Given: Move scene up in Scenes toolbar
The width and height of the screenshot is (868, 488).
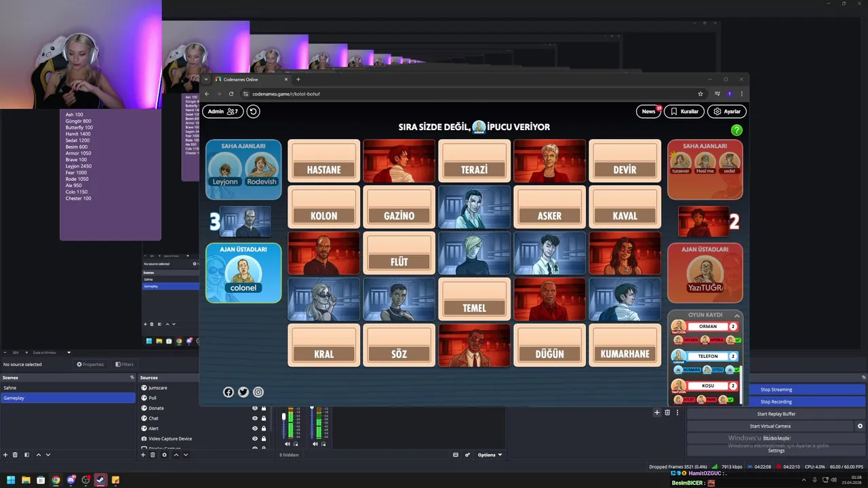Looking at the screenshot, I should pyautogui.click(x=38, y=455).
